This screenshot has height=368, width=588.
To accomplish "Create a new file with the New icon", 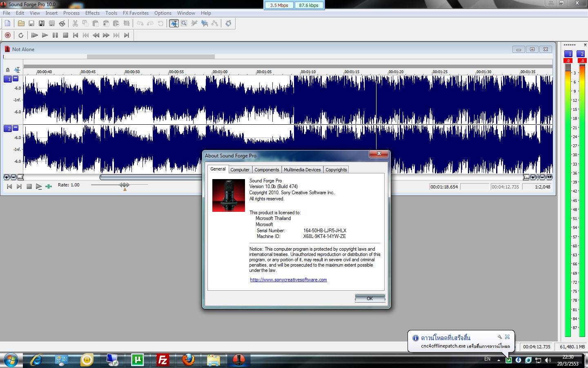I will pos(7,23).
